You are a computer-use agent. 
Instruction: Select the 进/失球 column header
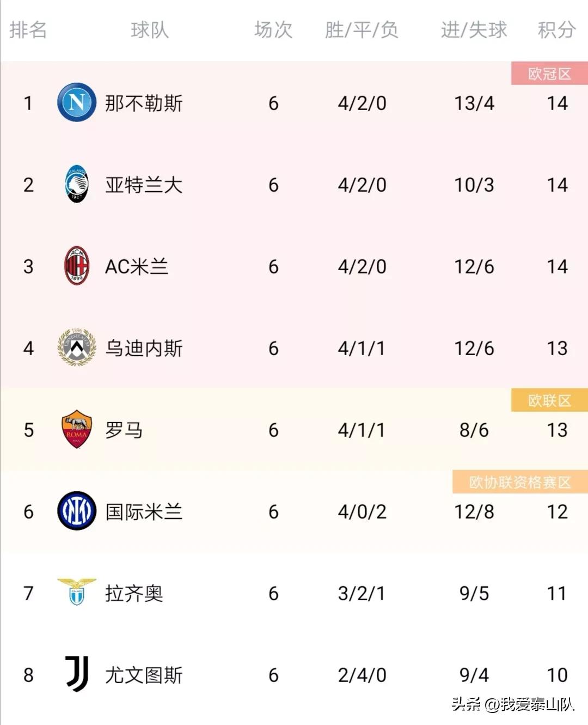pyautogui.click(x=474, y=30)
